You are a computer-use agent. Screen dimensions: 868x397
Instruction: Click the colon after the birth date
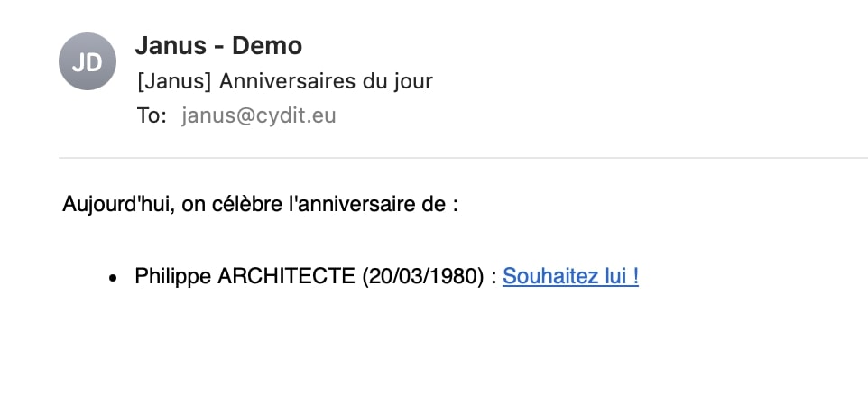pos(494,277)
